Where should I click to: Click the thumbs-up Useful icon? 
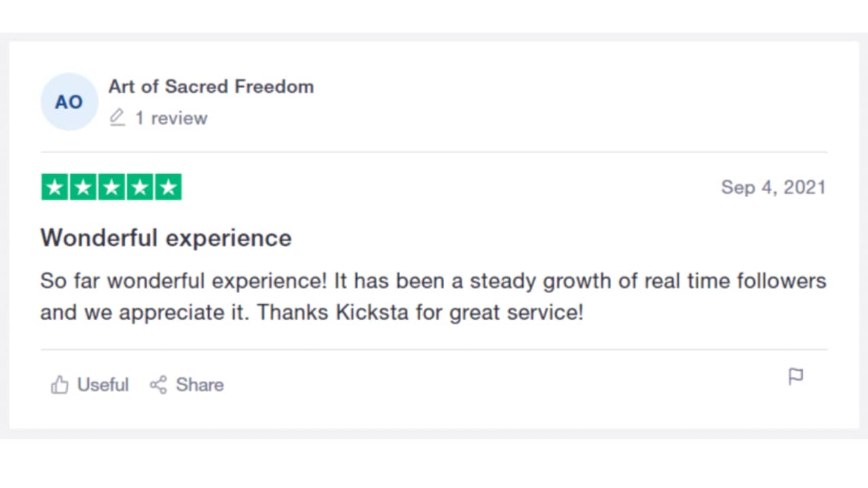point(60,385)
